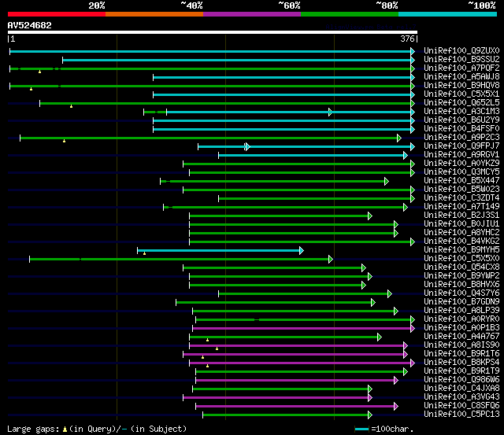Click the UniRef100_Q4S7Y6 label

coord(461,293)
